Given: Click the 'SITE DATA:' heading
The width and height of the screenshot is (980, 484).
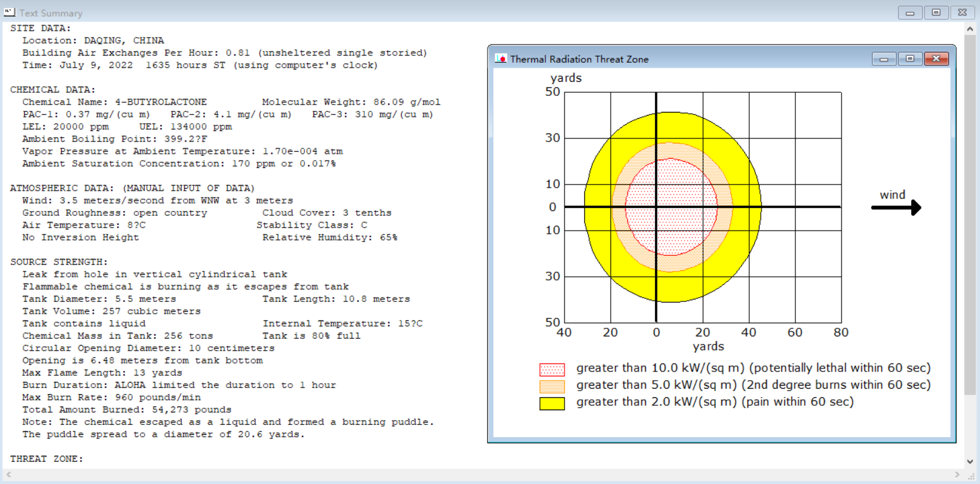Looking at the screenshot, I should click(41, 28).
